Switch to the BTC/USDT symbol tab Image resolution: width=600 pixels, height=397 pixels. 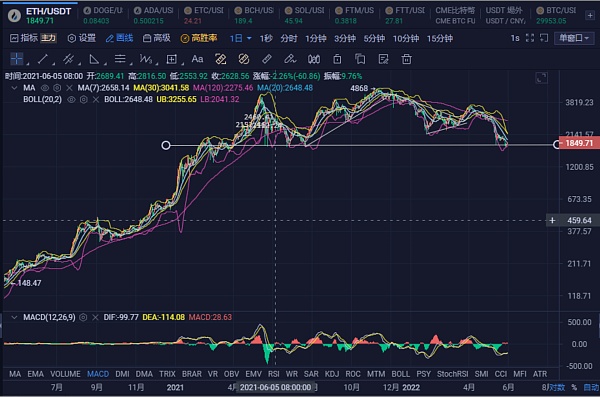pos(557,15)
